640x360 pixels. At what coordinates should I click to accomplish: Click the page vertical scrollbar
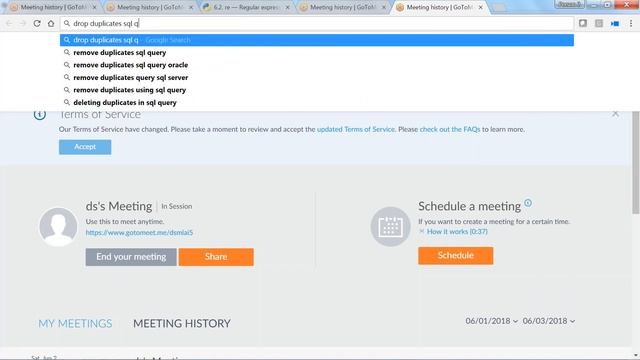pos(636,163)
